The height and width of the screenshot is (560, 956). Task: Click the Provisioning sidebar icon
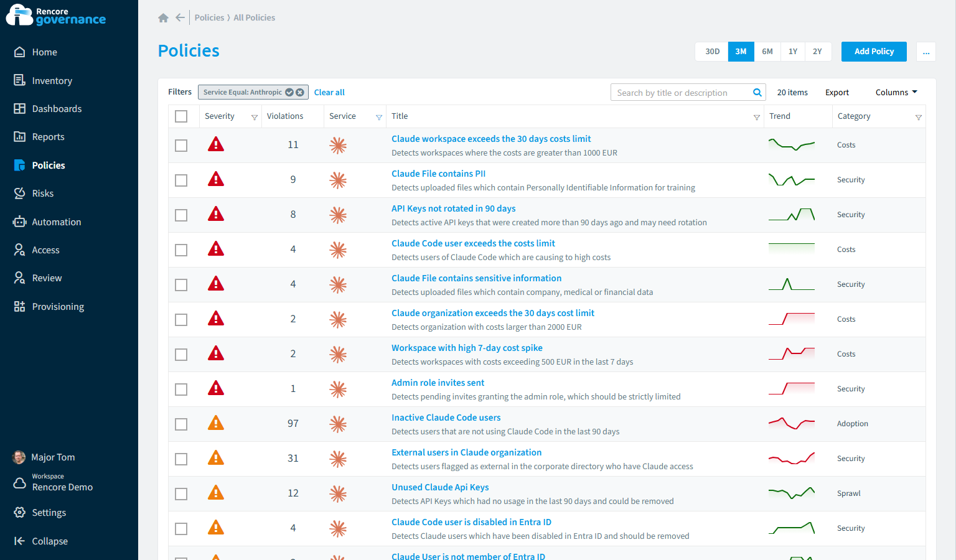[x=19, y=306]
